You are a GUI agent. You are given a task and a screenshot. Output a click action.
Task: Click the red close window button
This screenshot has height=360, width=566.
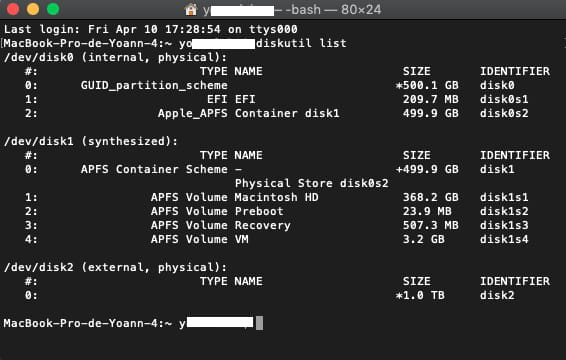[13, 9]
